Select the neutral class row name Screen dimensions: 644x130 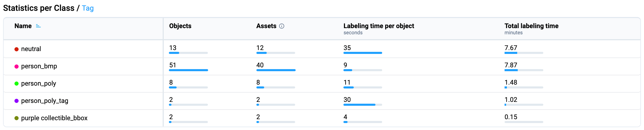pyautogui.click(x=31, y=49)
